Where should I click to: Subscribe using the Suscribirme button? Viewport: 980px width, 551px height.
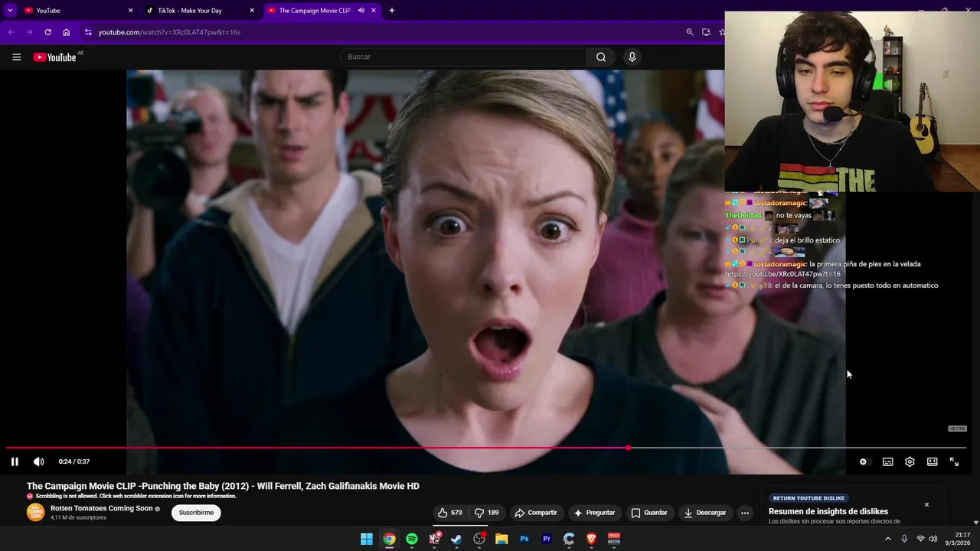click(x=196, y=513)
